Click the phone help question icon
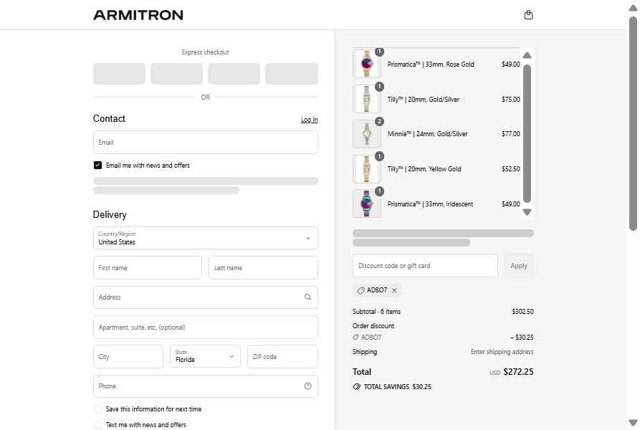 308,386
